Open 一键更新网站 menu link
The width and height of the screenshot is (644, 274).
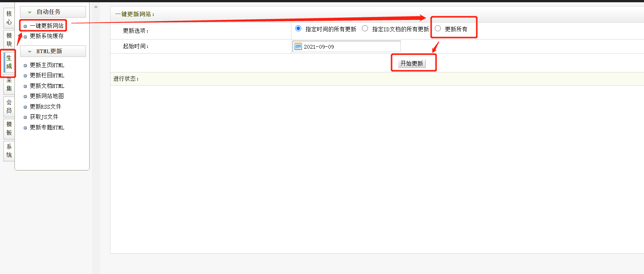[x=47, y=26]
